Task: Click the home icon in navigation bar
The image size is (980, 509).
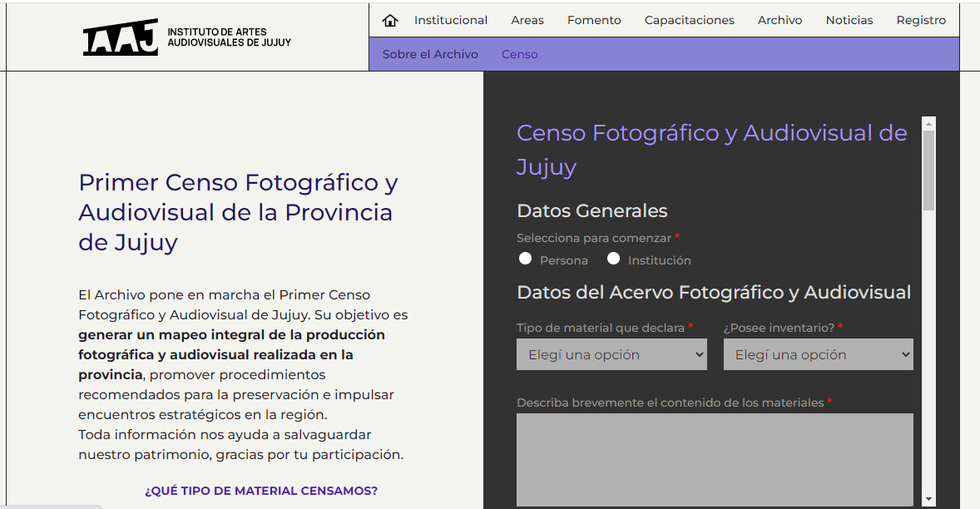Action: [390, 21]
